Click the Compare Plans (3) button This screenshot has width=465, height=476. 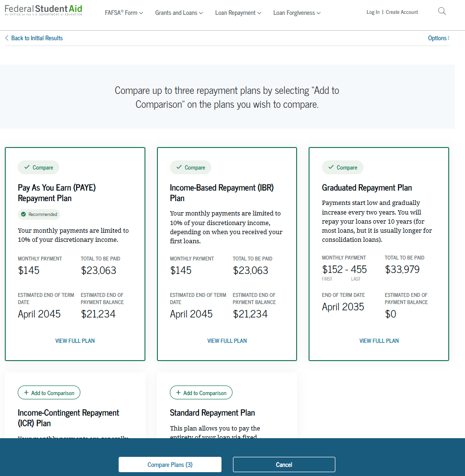pos(170,464)
